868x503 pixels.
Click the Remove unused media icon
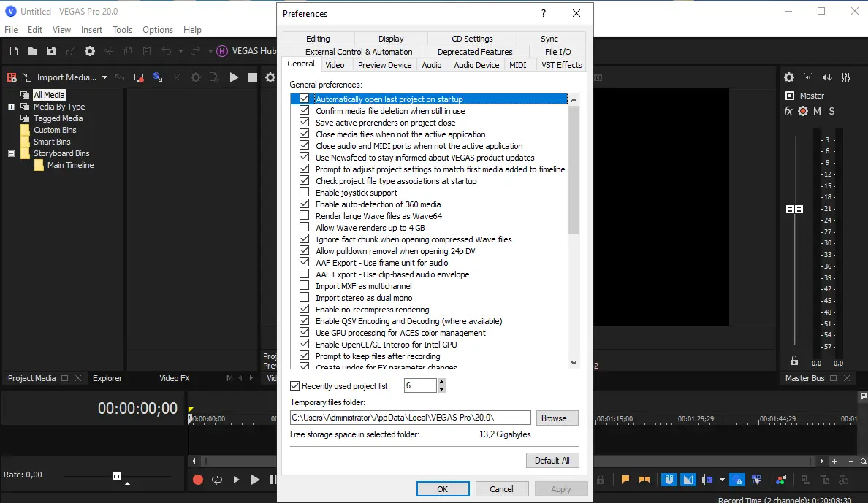point(12,77)
